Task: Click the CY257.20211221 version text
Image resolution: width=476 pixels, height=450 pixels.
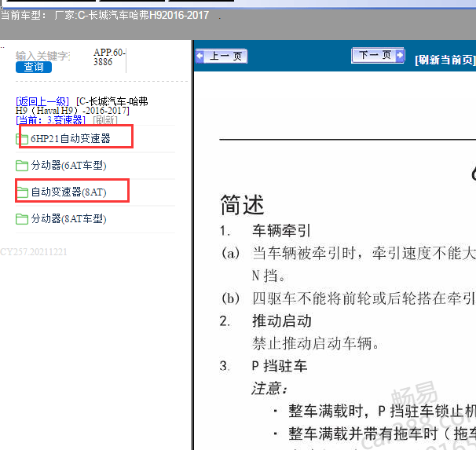Action: click(34, 252)
